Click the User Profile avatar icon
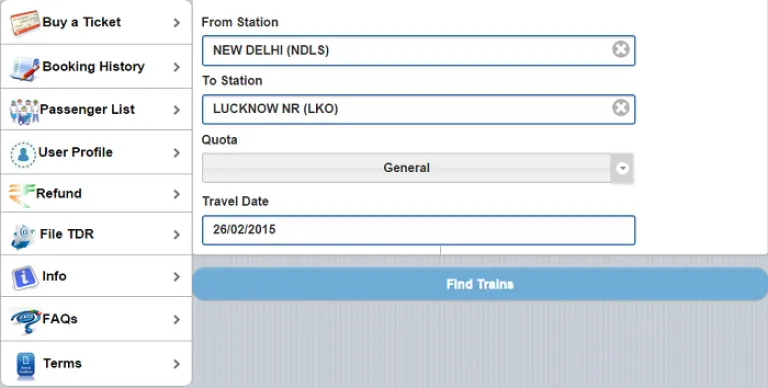This screenshot has width=768, height=388. [x=23, y=155]
